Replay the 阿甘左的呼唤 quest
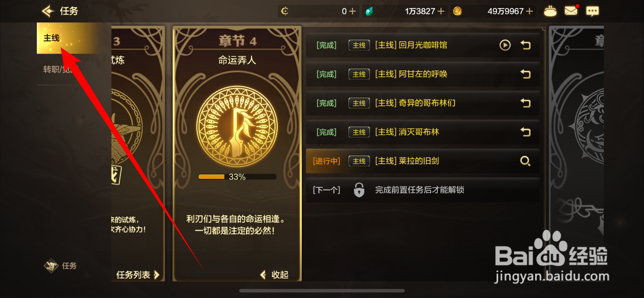 click(x=526, y=74)
